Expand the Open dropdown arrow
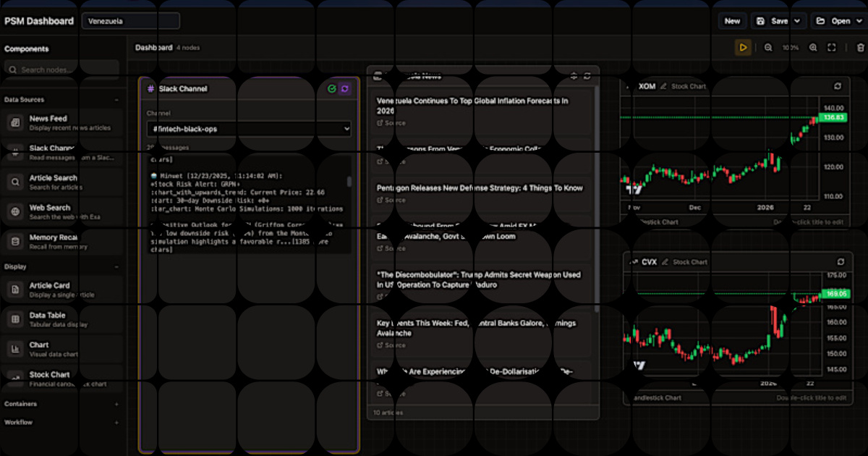This screenshot has width=868, height=456. (x=858, y=21)
